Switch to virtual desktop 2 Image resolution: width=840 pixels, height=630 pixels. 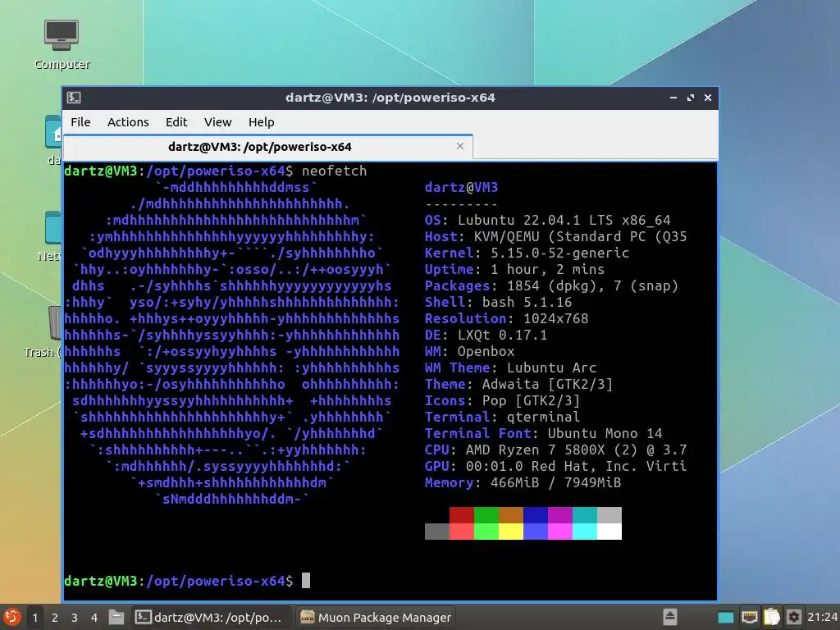click(55, 618)
